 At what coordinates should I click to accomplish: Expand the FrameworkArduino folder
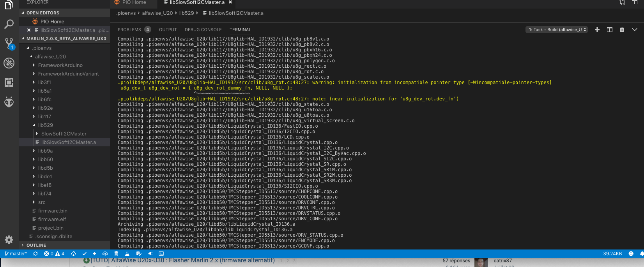point(64,65)
